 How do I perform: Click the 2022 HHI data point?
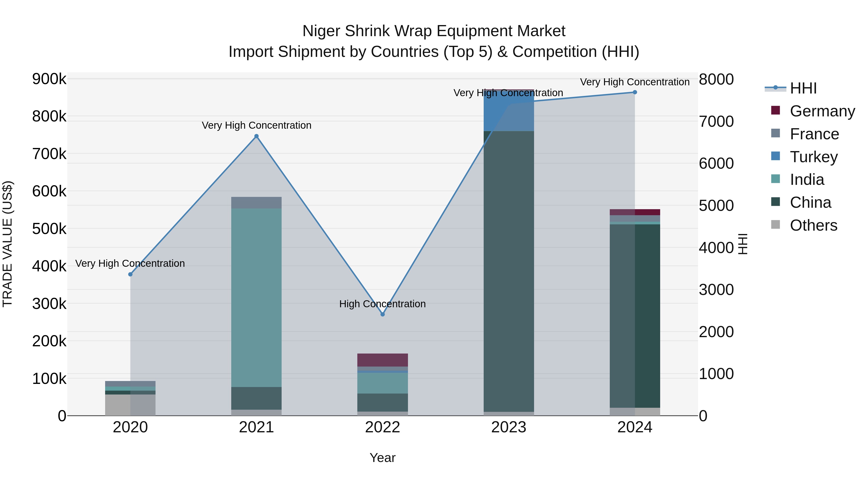(x=382, y=314)
